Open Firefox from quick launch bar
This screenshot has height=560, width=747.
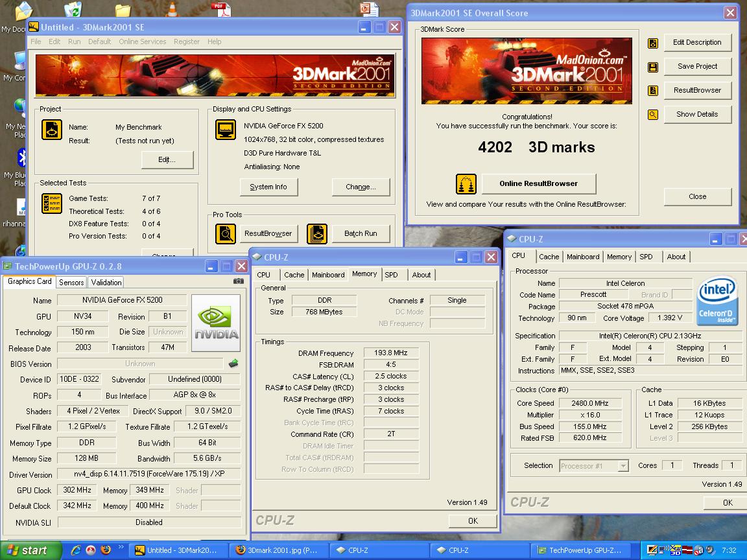tap(105, 550)
